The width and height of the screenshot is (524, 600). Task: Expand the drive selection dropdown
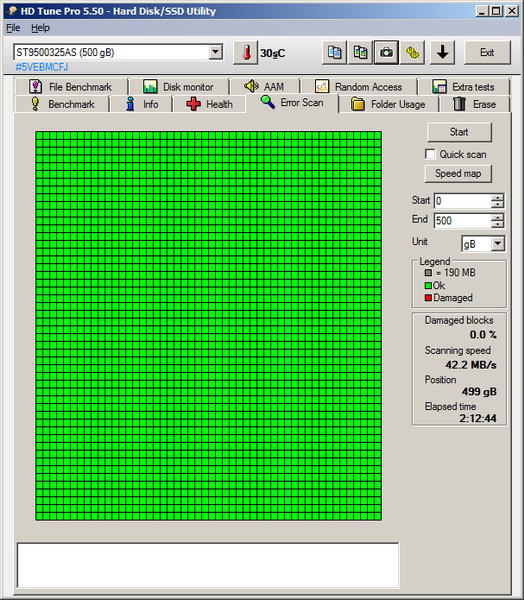point(216,52)
